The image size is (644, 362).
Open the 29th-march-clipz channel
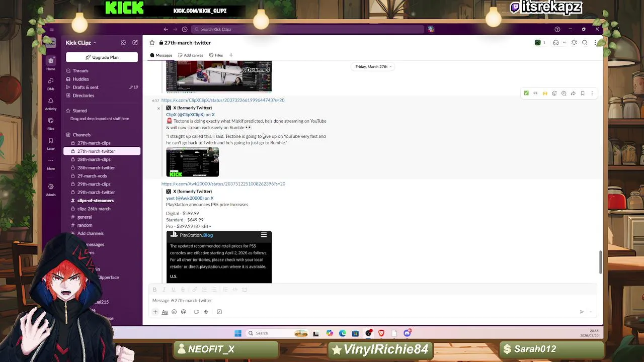pos(94,184)
